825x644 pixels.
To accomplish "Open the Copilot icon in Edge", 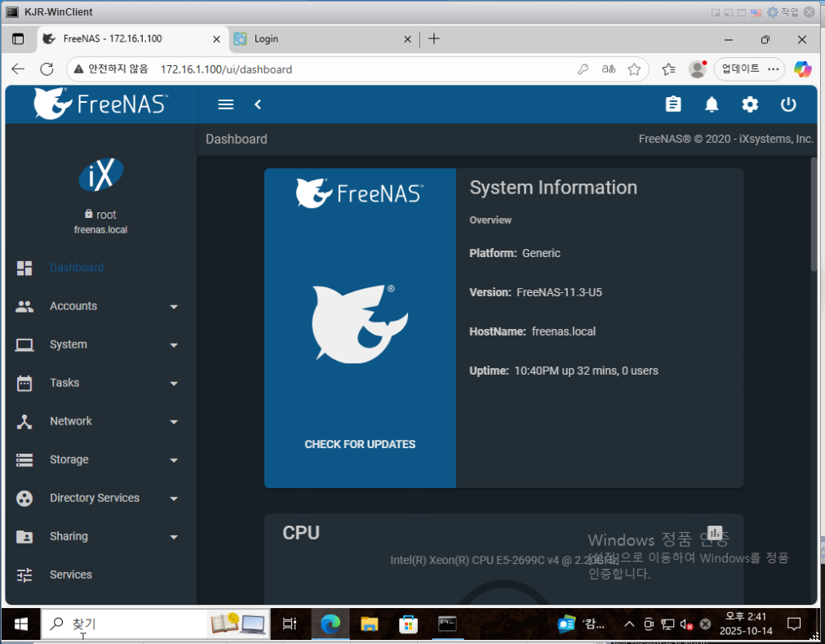I will tap(802, 69).
